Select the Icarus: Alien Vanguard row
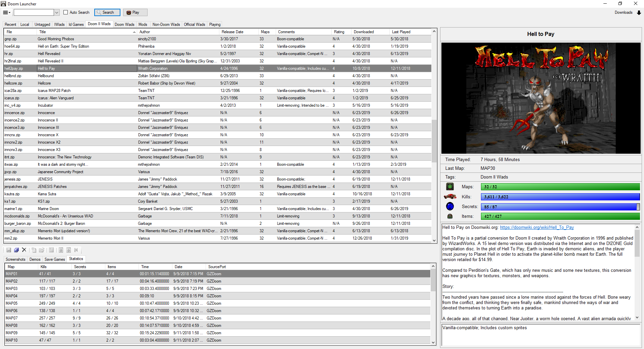 pos(217,98)
